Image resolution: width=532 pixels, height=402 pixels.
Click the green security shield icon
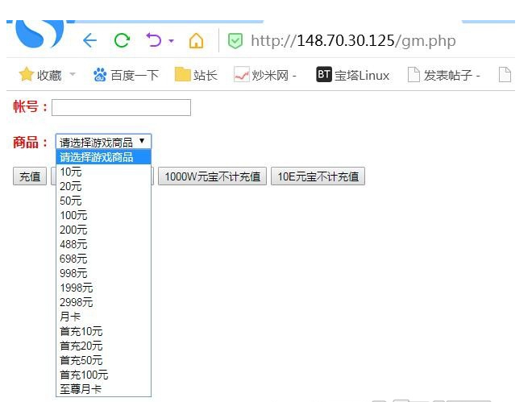[x=235, y=41]
